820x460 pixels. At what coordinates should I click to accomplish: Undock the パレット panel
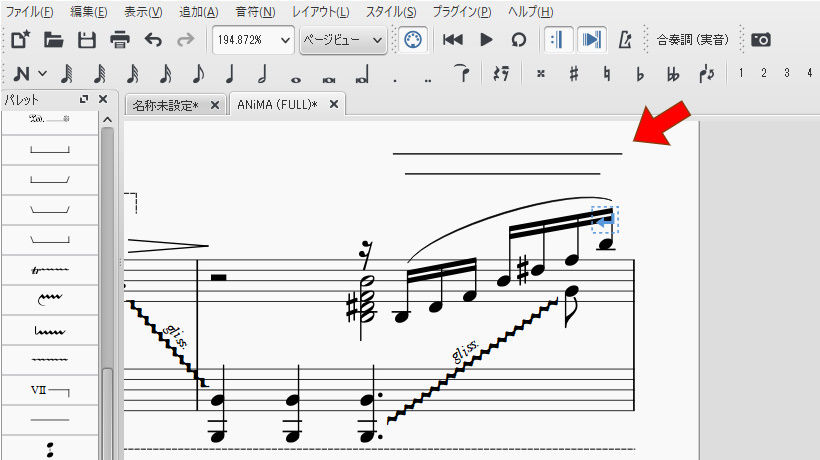point(84,99)
